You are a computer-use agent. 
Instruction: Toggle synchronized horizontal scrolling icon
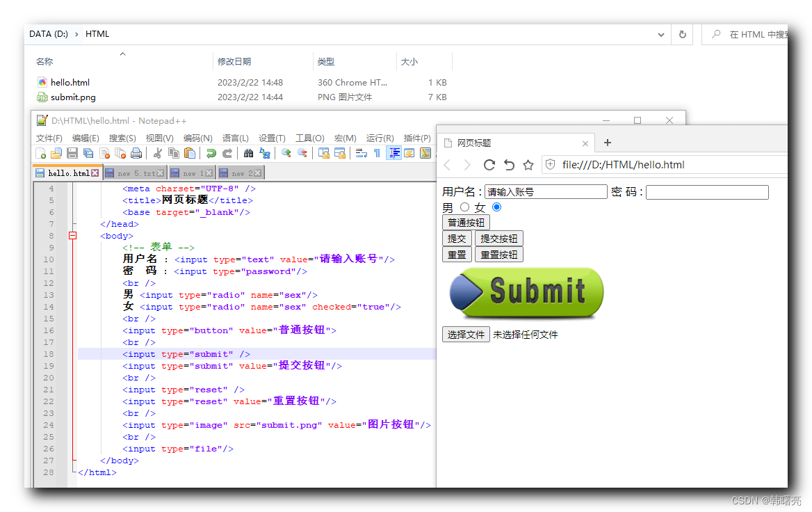340,153
